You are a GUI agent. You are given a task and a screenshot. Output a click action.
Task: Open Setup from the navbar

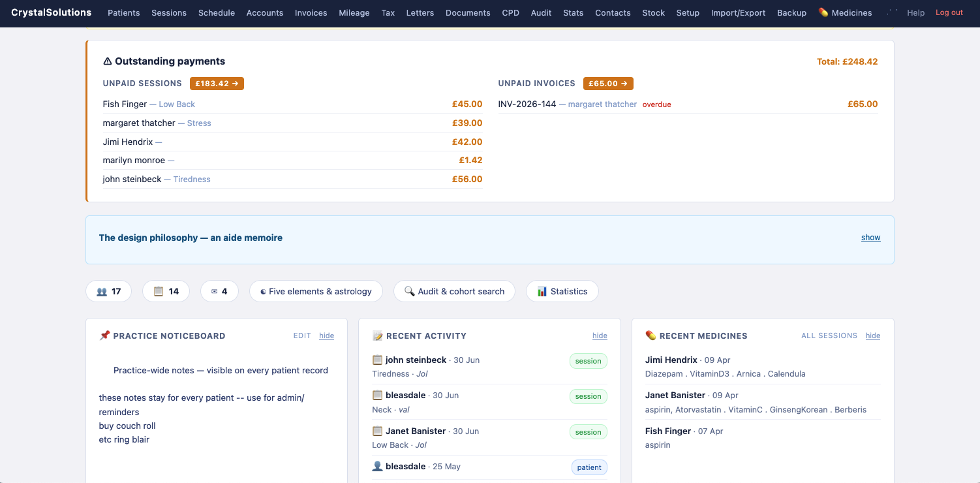coord(688,12)
